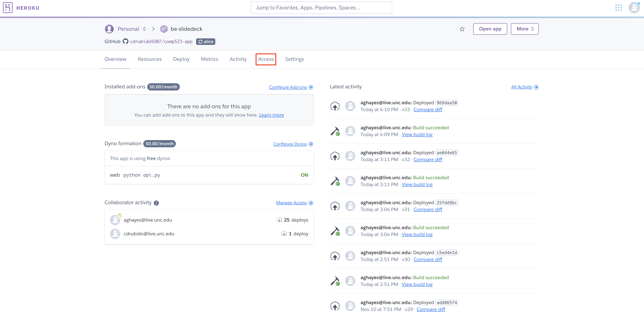Click the arrow icon beside All Activity
The image size is (644, 320).
pyautogui.click(x=536, y=87)
